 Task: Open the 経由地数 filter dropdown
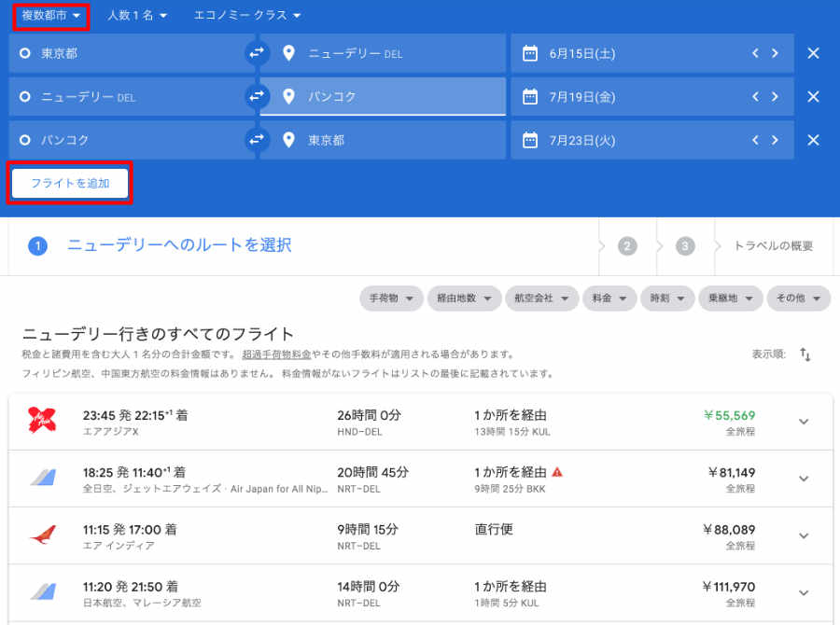click(x=465, y=299)
